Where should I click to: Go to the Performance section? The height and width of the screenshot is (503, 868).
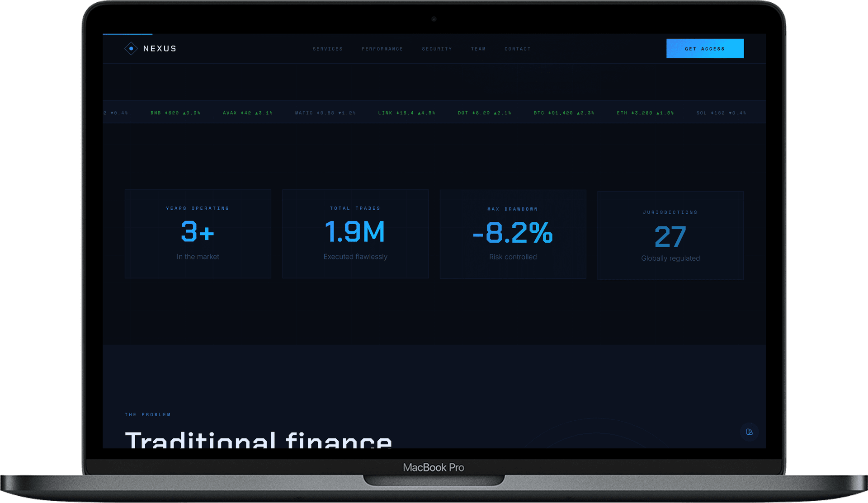[382, 49]
